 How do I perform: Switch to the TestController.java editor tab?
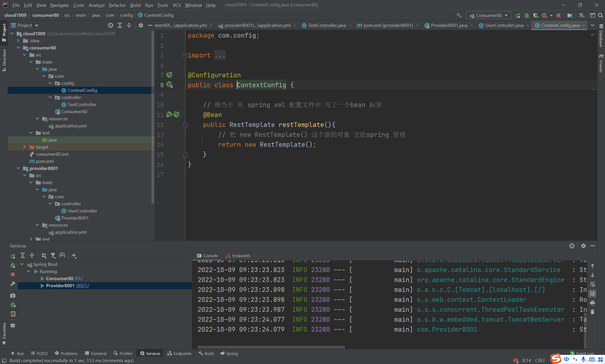click(326, 25)
